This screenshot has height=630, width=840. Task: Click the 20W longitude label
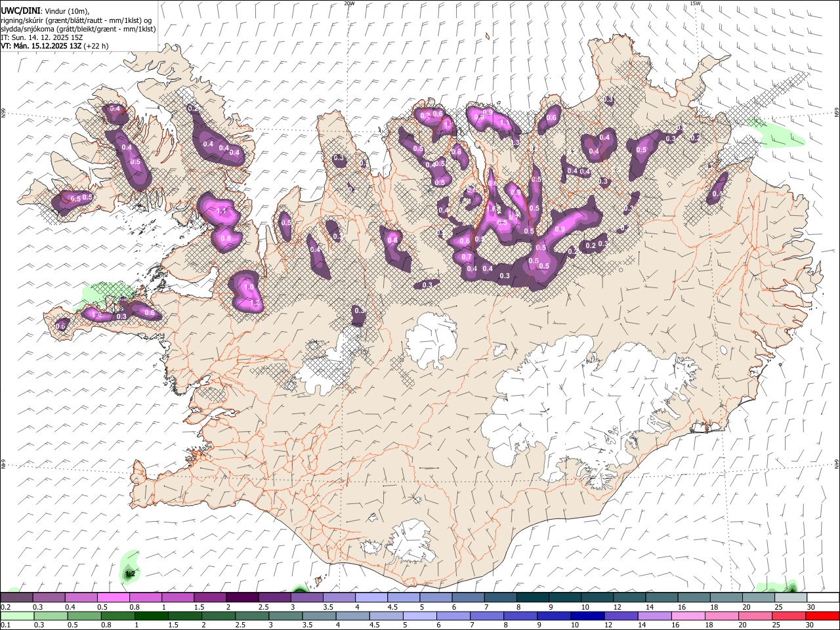[x=349, y=3]
